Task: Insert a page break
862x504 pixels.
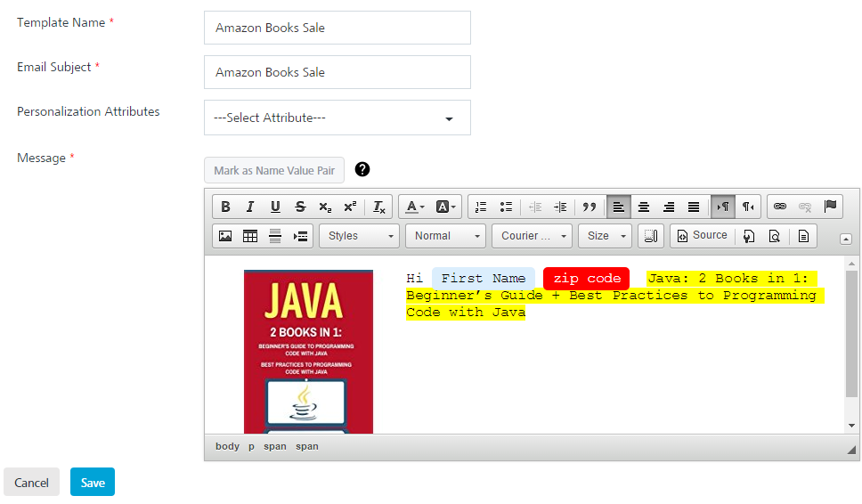Action: (x=300, y=236)
